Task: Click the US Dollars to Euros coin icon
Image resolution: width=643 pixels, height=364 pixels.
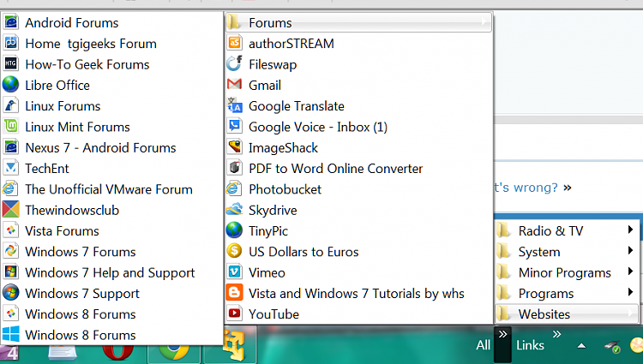Action: pyautogui.click(x=235, y=251)
